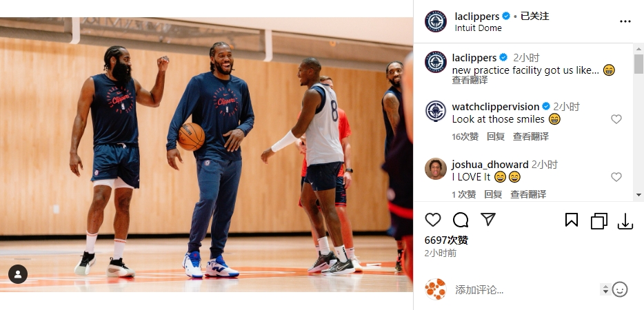644x310 pixels.
Task: Download the post with the download arrow icon
Action: (625, 221)
